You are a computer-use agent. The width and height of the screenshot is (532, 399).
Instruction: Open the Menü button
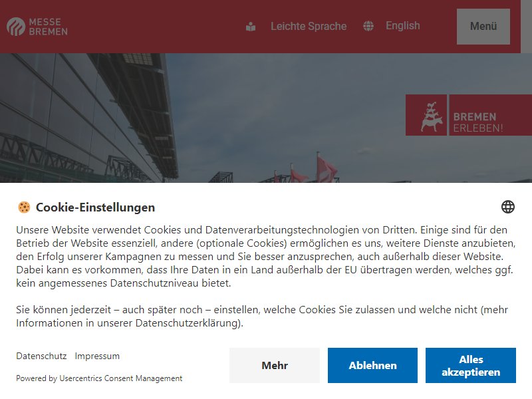pyautogui.click(x=483, y=27)
